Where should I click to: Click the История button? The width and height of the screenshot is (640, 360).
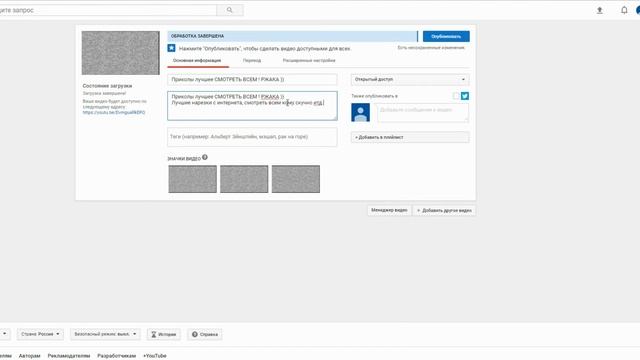[x=164, y=334]
